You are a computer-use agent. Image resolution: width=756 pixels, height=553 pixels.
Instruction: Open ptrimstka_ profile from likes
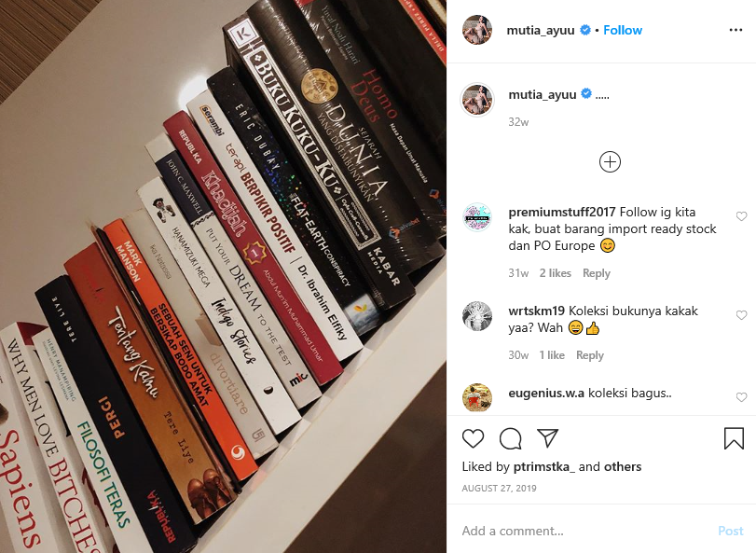pyautogui.click(x=543, y=466)
